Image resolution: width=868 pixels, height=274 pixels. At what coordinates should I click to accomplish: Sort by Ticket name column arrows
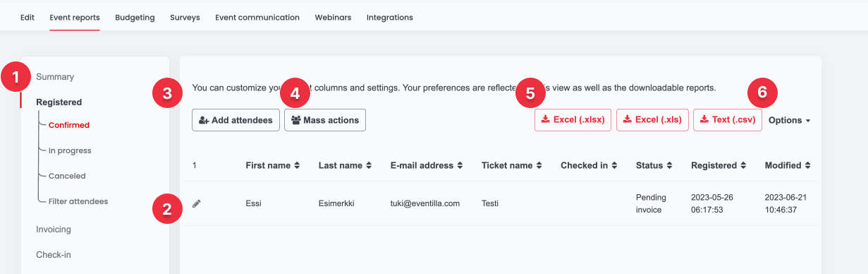[x=539, y=165]
